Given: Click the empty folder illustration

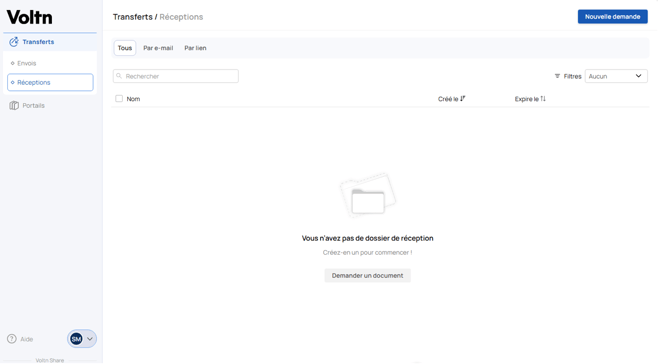Looking at the screenshot, I should click(x=368, y=195).
